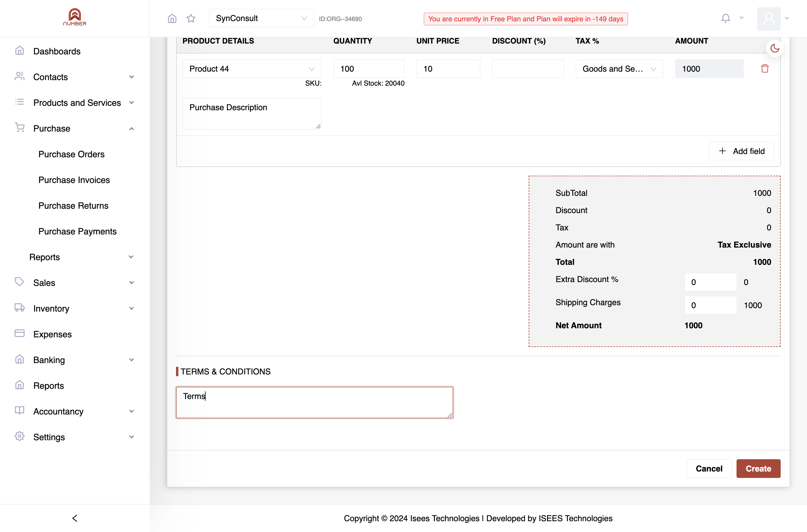Image resolution: width=807 pixels, height=532 pixels.
Task: Click the Accountancy book icon
Action: [x=20, y=410]
